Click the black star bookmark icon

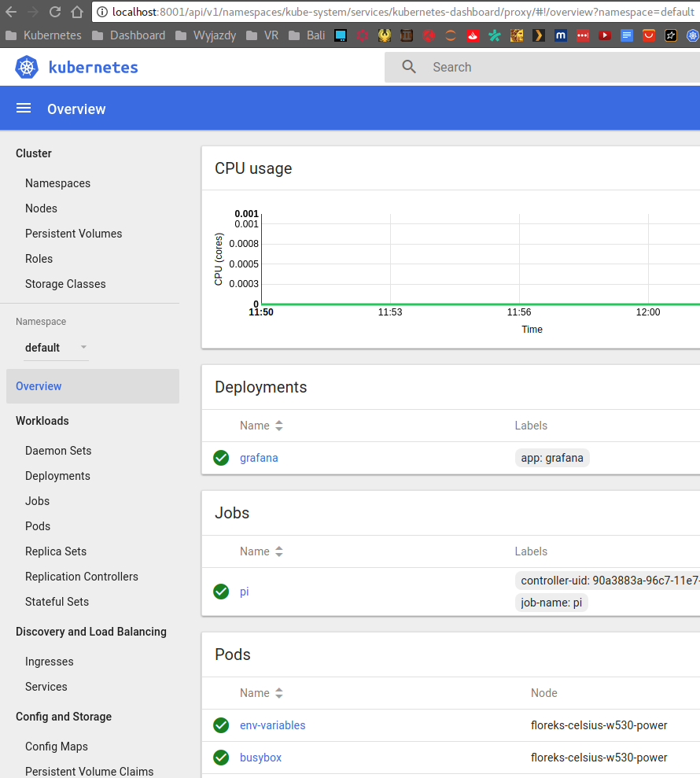point(671,35)
